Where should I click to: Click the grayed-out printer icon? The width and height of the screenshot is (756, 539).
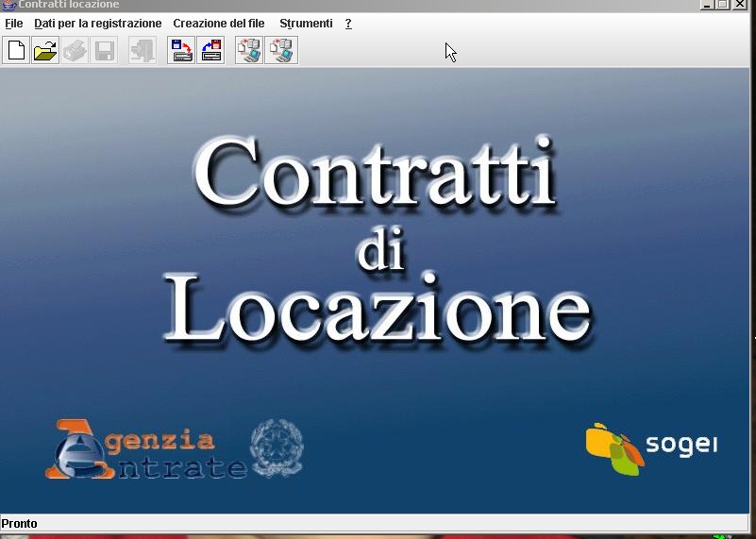tap(75, 50)
